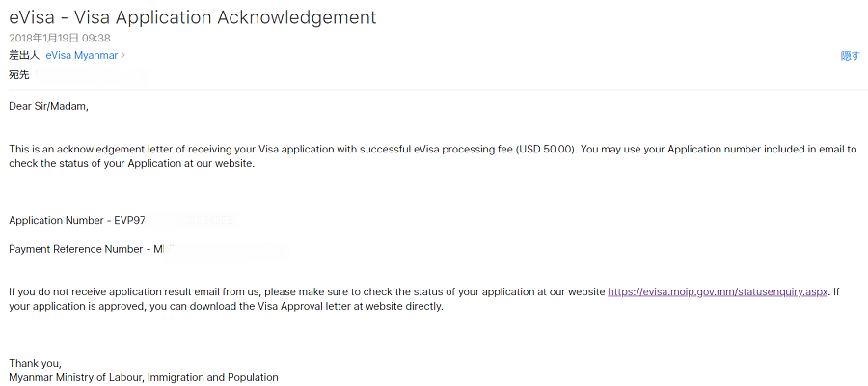Image resolution: width=868 pixels, height=386 pixels.
Task: Expand the chevron beside eVisa Myanmar
Action: click(x=123, y=56)
